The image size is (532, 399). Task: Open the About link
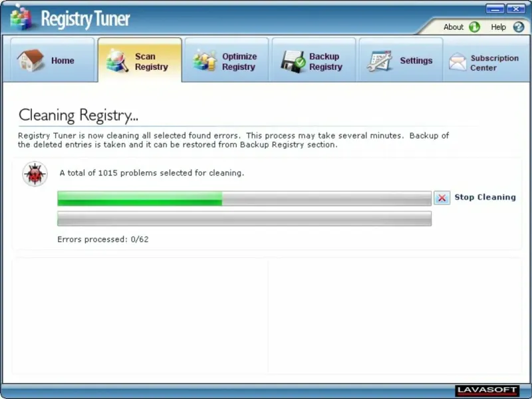click(454, 27)
